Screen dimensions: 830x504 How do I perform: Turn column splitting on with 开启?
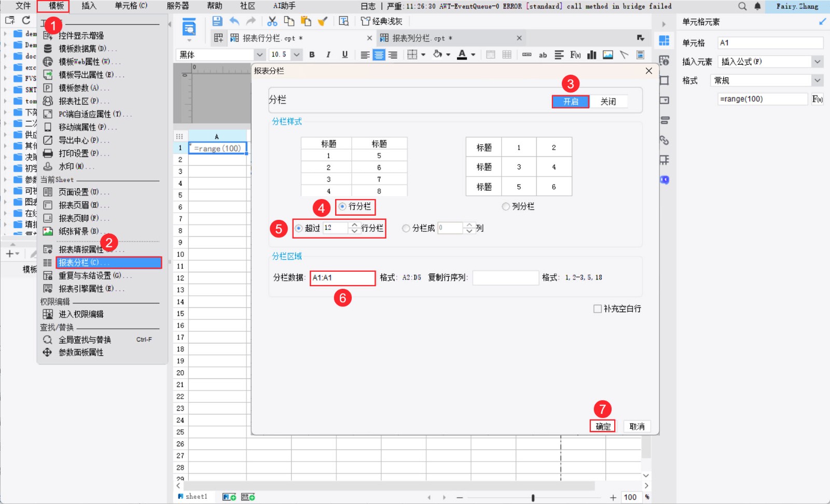(571, 102)
